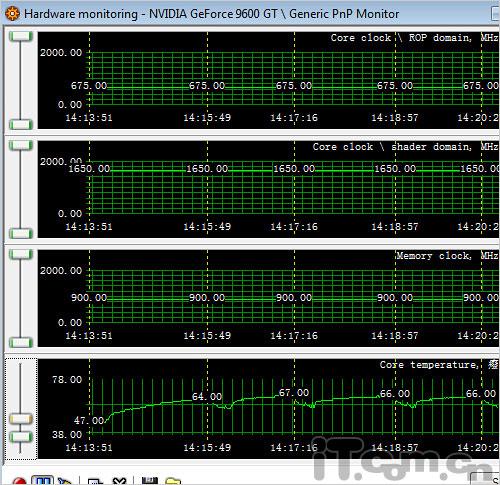500x485 pixels.
Task: Click the RivaTuner gear icon in title bar
Action: click(12, 14)
